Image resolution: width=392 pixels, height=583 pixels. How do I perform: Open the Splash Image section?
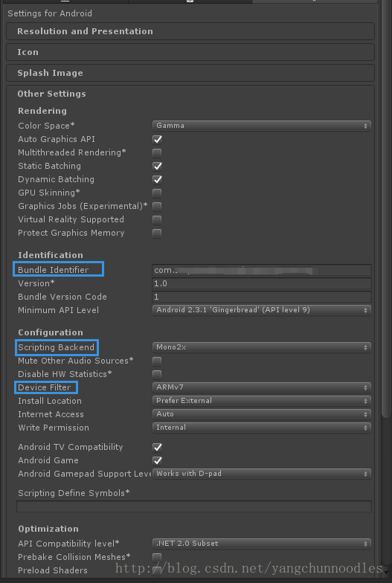[190, 73]
